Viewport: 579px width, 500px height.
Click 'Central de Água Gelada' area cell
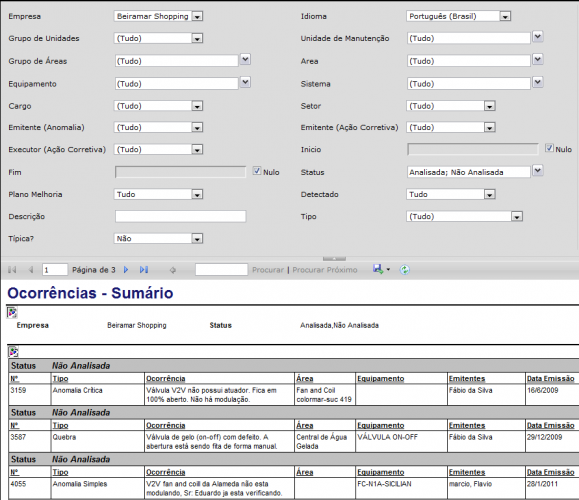click(322, 442)
